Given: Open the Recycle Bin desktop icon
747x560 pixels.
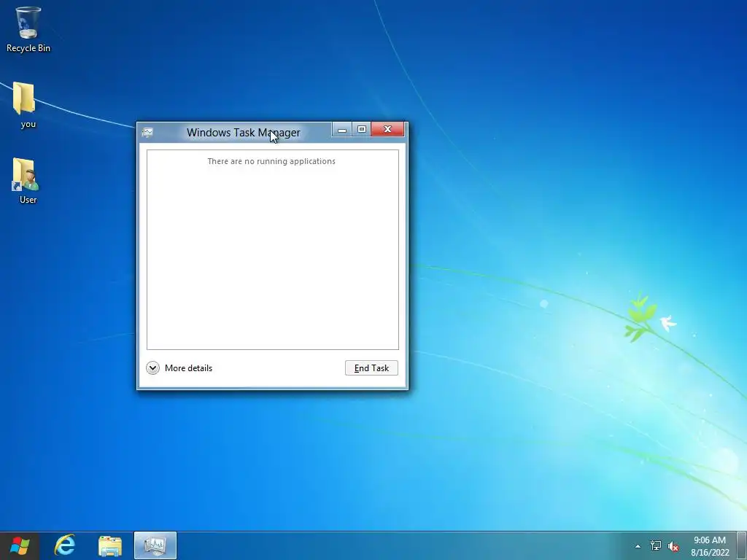Looking at the screenshot, I should pyautogui.click(x=28, y=29).
